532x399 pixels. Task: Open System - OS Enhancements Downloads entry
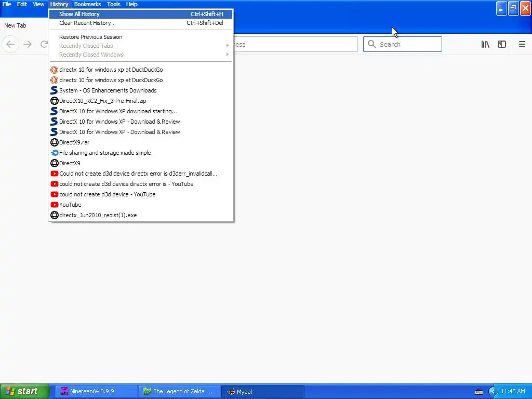141,90
